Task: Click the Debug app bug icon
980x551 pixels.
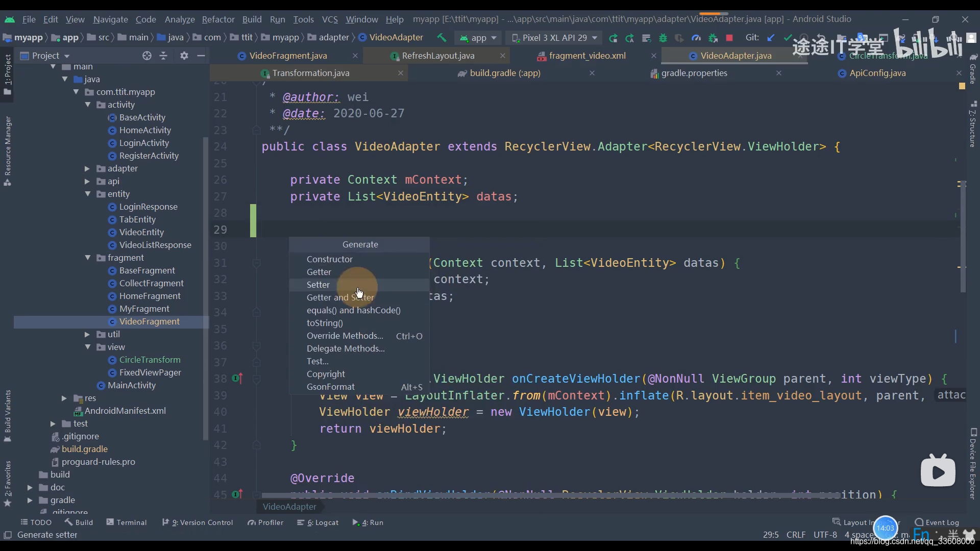Action: coord(663,38)
